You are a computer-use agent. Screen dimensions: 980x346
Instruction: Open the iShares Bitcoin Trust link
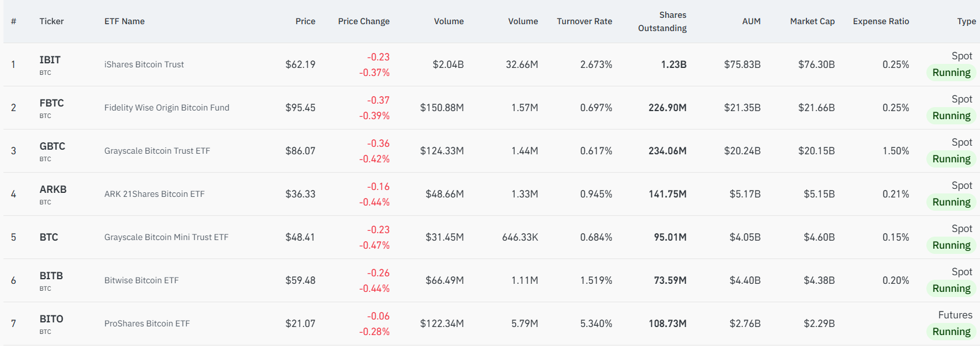click(144, 64)
